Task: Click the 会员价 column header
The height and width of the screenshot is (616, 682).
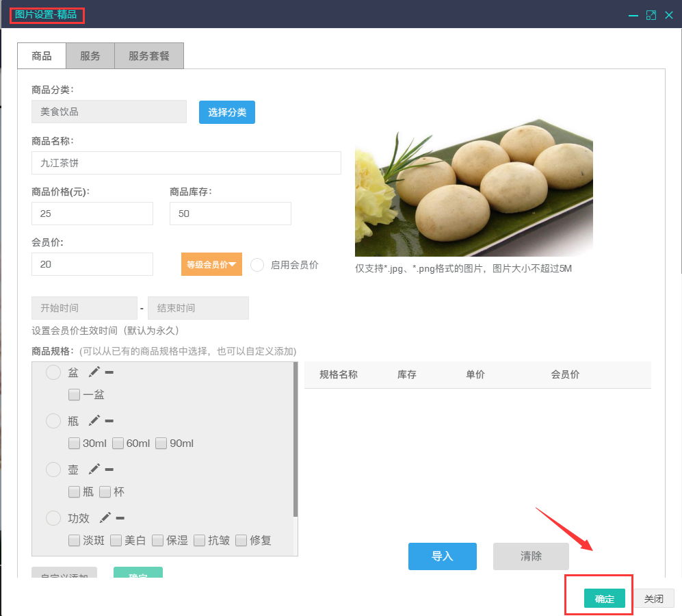Action: click(565, 374)
